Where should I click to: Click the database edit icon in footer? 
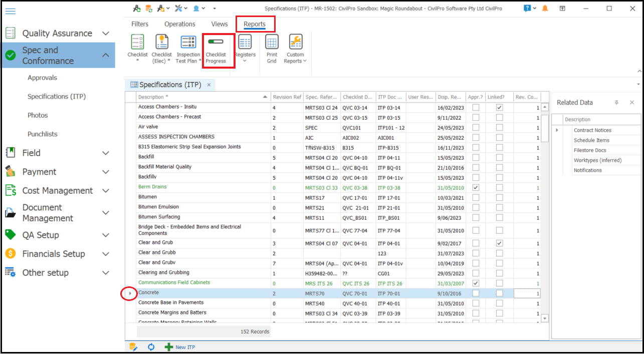tap(133, 346)
